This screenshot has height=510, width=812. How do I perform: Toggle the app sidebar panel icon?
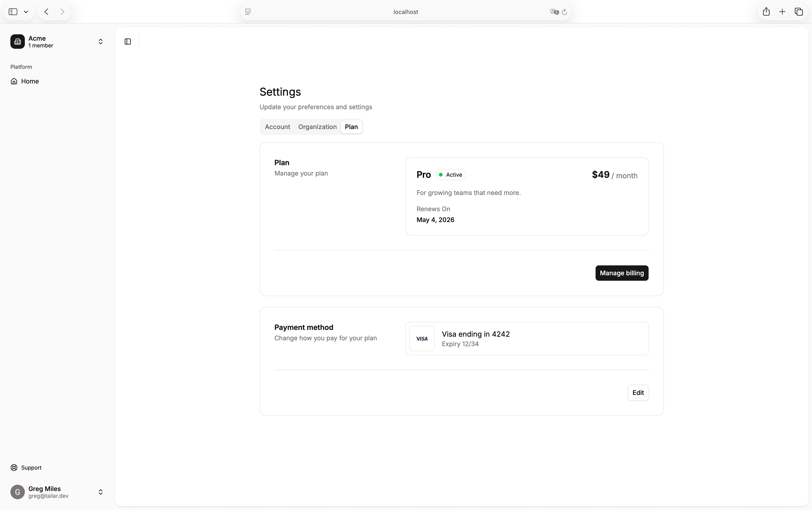pyautogui.click(x=128, y=42)
